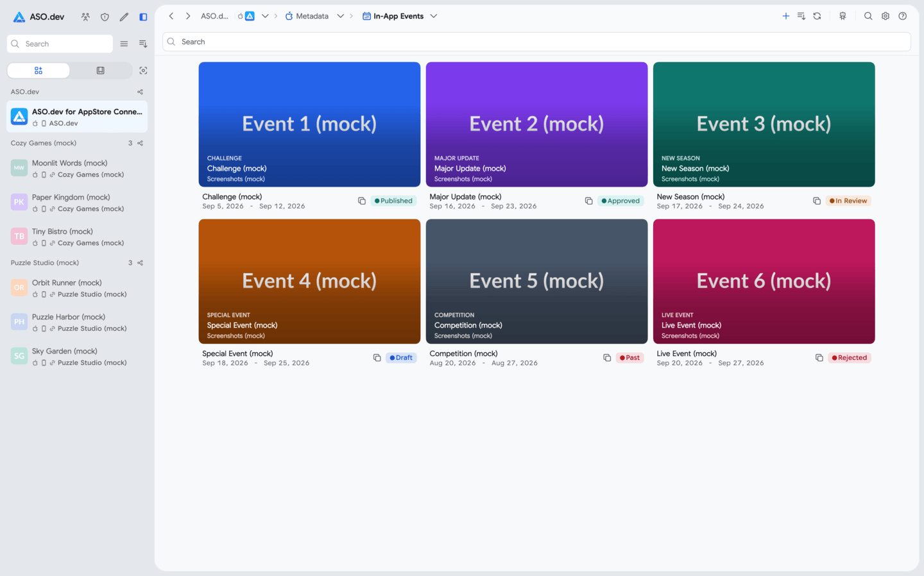The width and height of the screenshot is (924, 576).
Task: Click the Published status badge
Action: (x=393, y=201)
